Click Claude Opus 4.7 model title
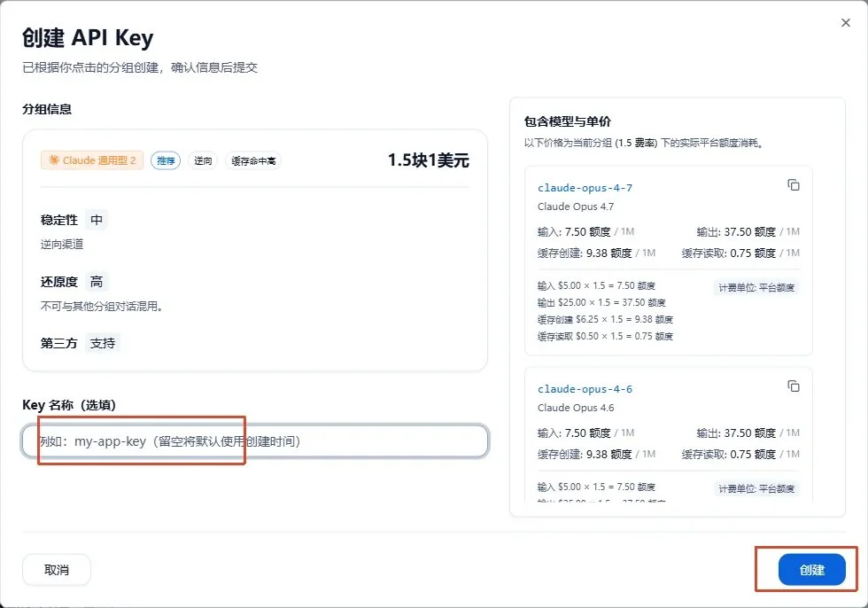 point(576,207)
